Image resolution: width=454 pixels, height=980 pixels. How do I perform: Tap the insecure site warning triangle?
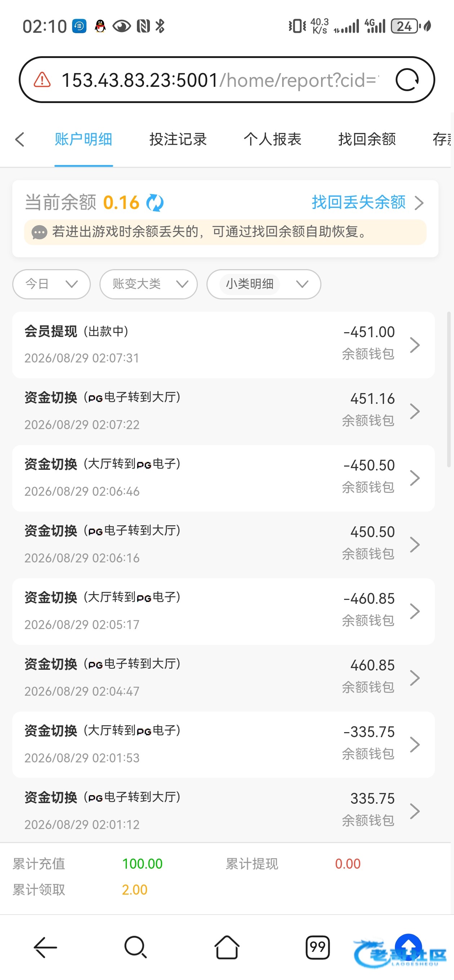tap(42, 80)
